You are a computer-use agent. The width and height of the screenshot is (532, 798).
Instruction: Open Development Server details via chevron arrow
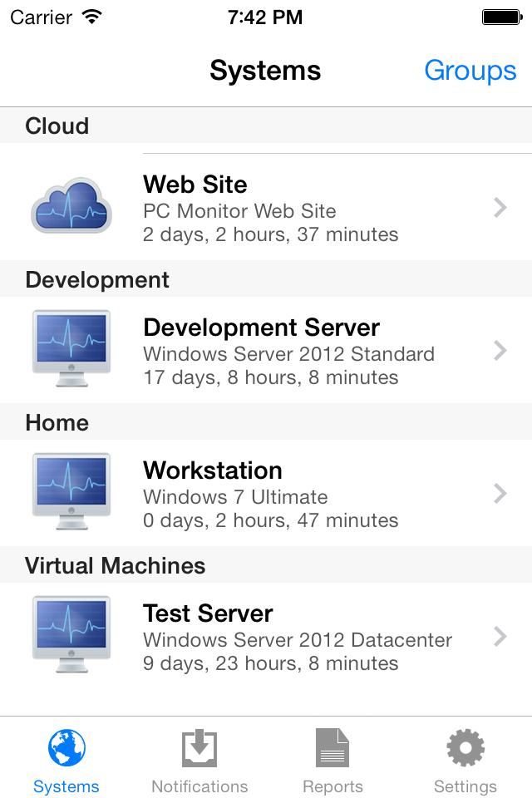click(500, 351)
